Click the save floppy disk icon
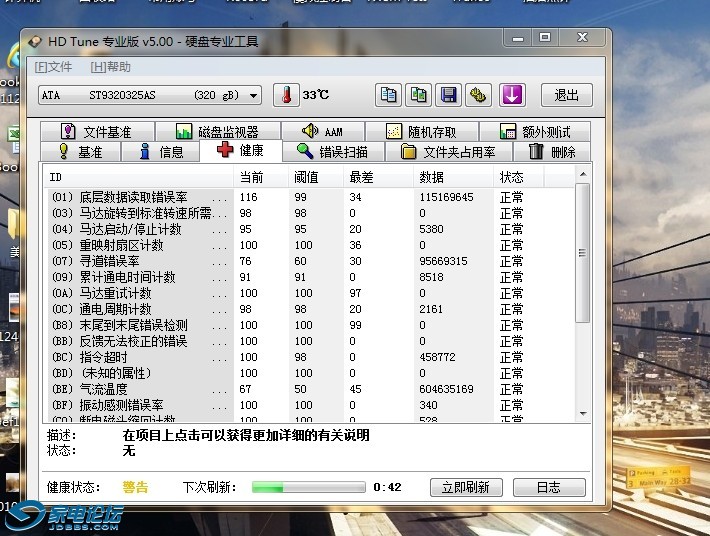Image resolution: width=710 pixels, height=536 pixels. 449,95
